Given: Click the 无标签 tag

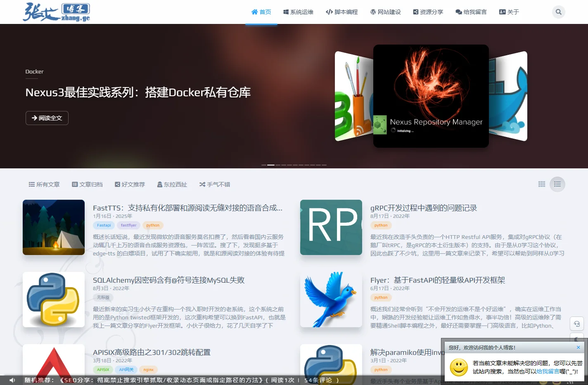Looking at the screenshot, I should coord(103,298).
